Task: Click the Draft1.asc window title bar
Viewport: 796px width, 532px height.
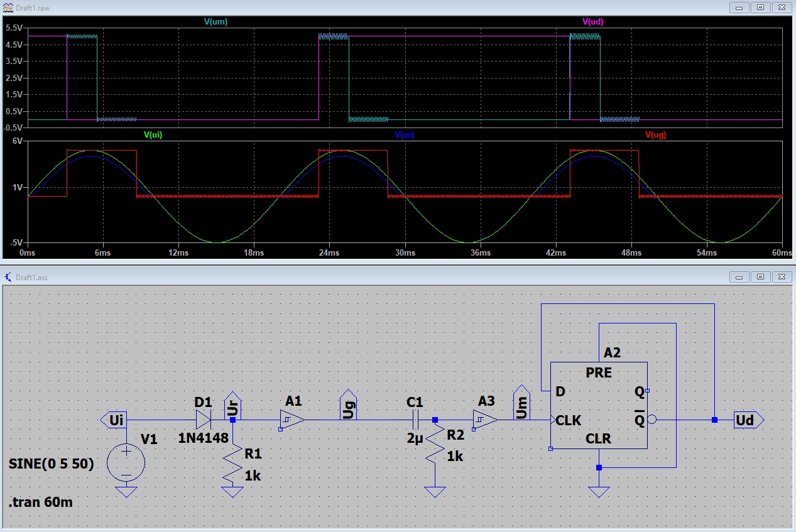Action: (x=398, y=276)
